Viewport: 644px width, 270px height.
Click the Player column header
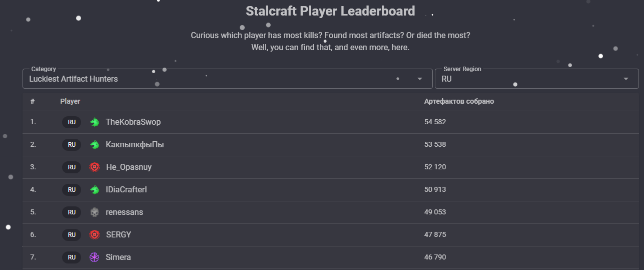click(x=70, y=101)
